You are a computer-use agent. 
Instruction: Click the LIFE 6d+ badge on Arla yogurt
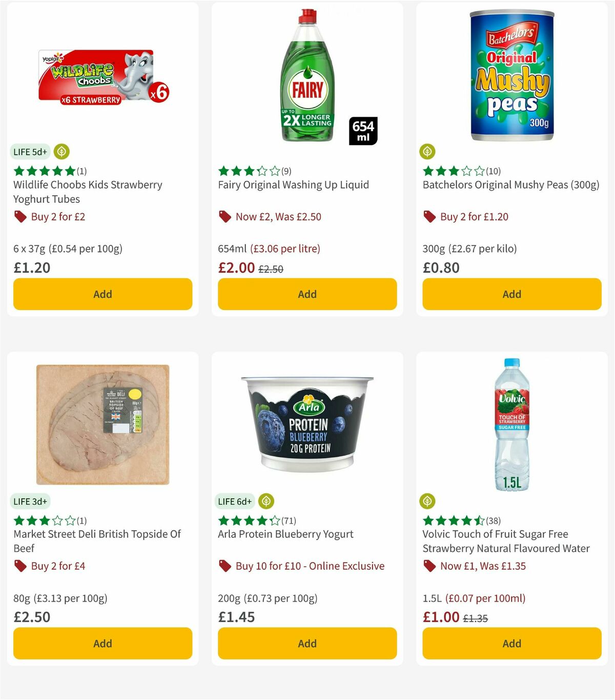point(235,501)
